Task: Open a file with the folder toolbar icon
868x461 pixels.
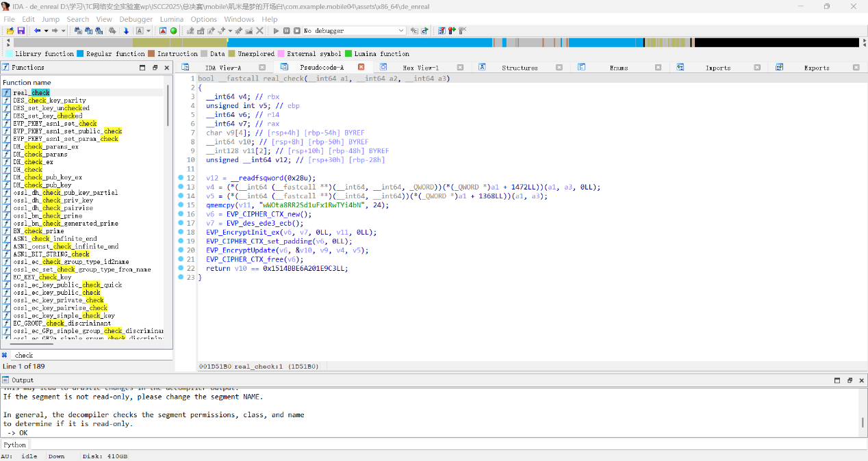Action: 10,31
